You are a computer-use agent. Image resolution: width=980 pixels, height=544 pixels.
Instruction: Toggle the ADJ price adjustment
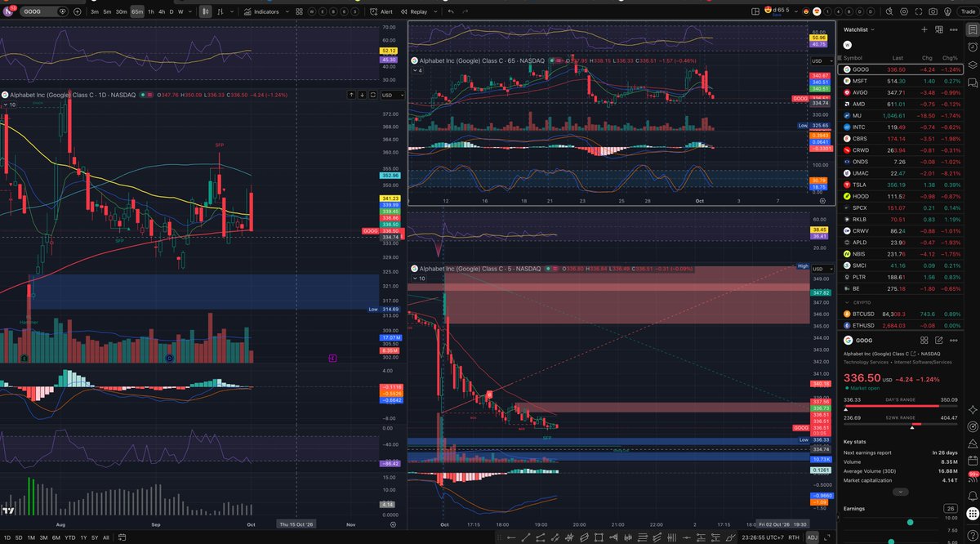[x=812, y=537]
